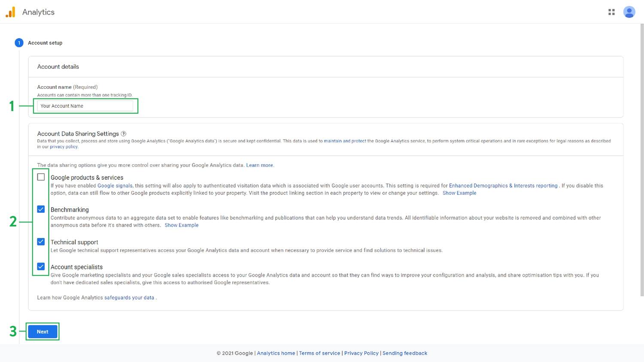The image size is (644, 362).
Task: Follow the Google signals link
Action: 115,186
